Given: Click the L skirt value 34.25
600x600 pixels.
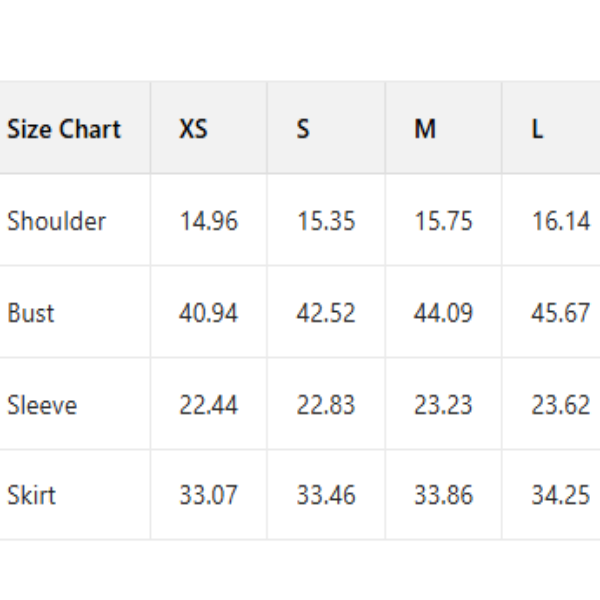Looking at the screenshot, I should 560,495.
